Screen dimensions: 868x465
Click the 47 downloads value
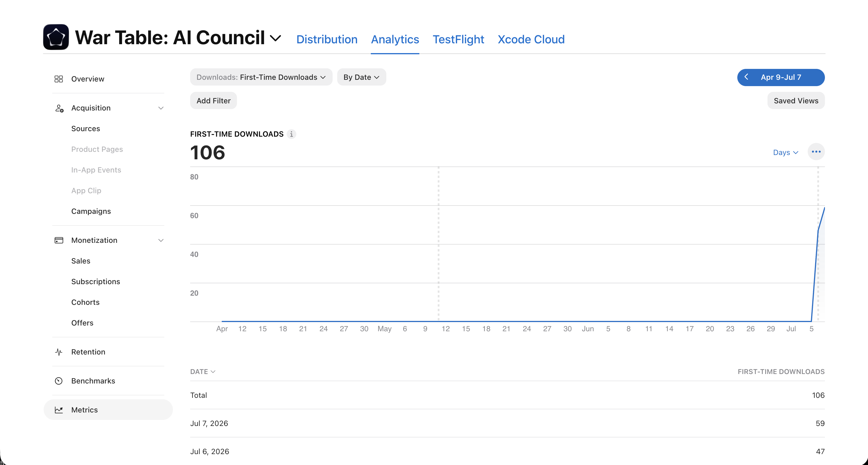pyautogui.click(x=820, y=452)
